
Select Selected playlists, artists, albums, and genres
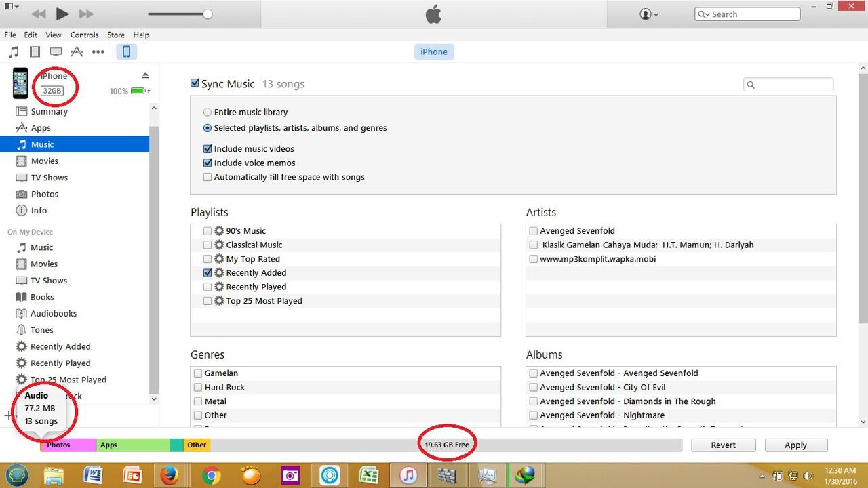coord(208,127)
